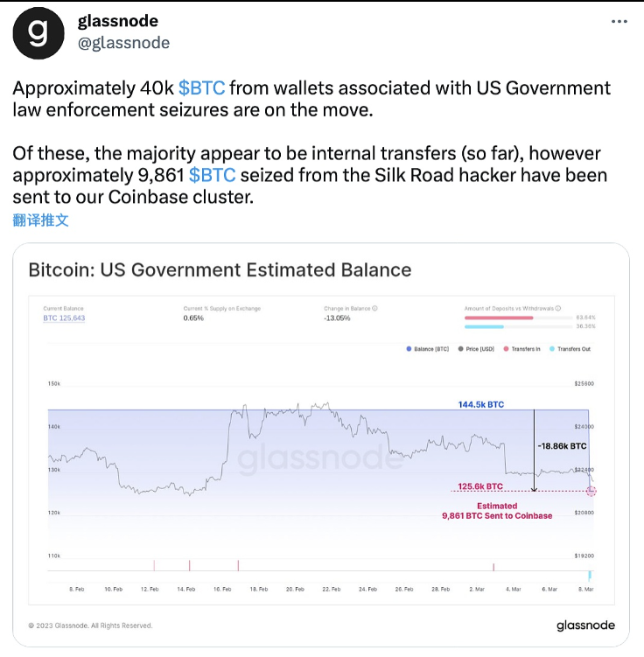The image size is (644, 657).
Task: Toggle the Price [USD] legend dot
Action: pos(461,349)
